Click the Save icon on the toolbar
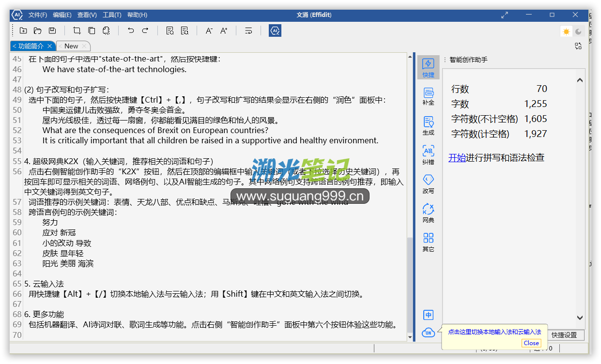Screen dimensions: 601x364 pos(52,30)
